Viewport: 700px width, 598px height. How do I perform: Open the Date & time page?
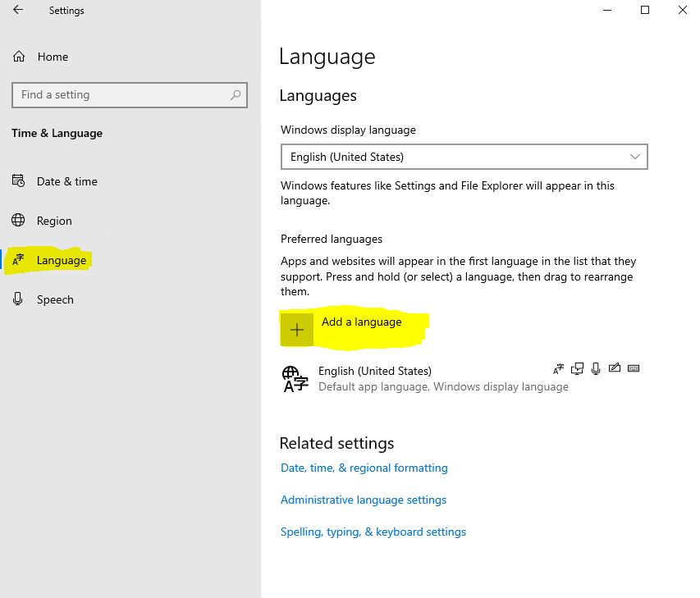(67, 181)
